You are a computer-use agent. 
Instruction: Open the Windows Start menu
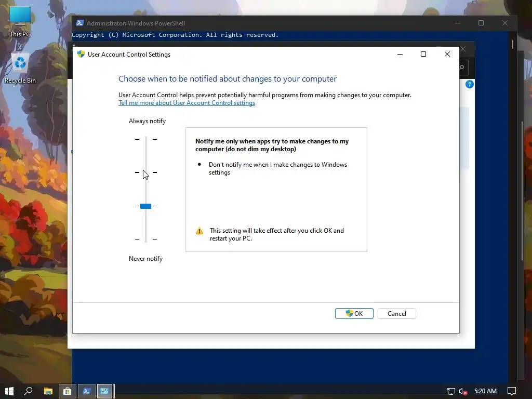[x=9, y=391]
